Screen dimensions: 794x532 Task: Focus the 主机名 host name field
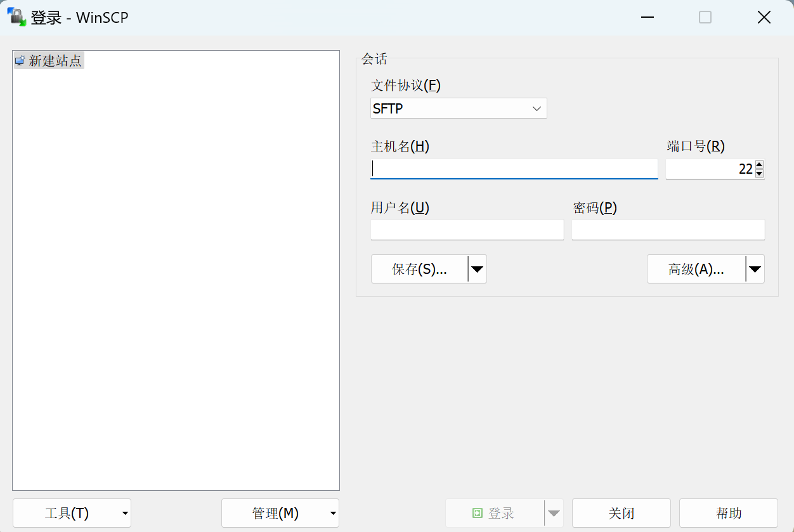point(514,169)
